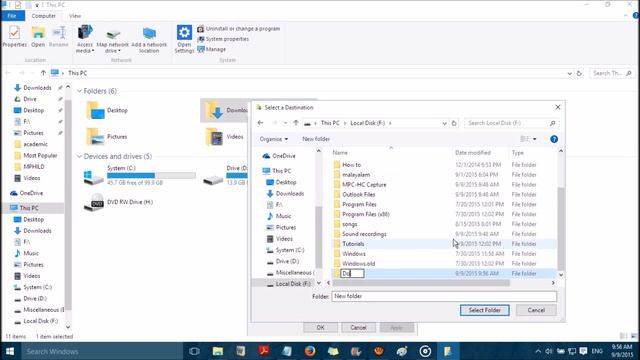The height and width of the screenshot is (360, 640).
Task: Collapse the Folders (6) group
Action: point(79,91)
